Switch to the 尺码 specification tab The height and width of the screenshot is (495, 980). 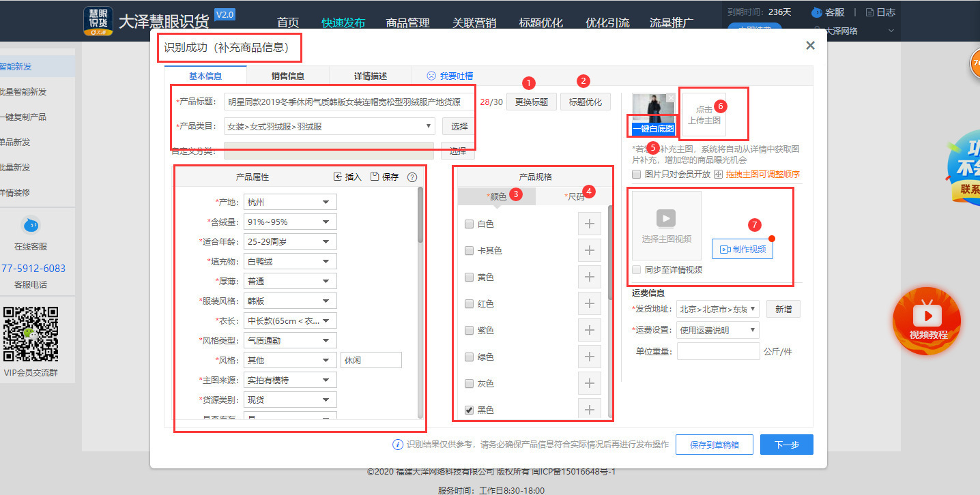(x=575, y=197)
